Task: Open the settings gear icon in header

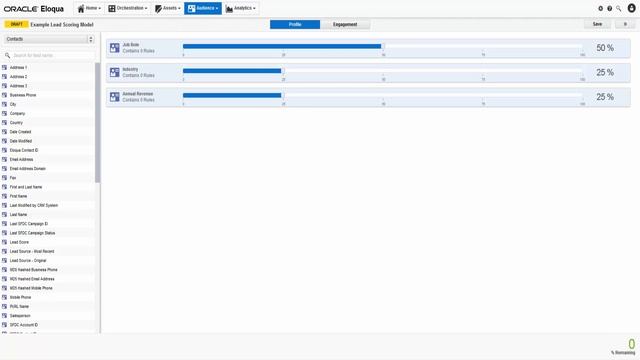Action: (600, 8)
